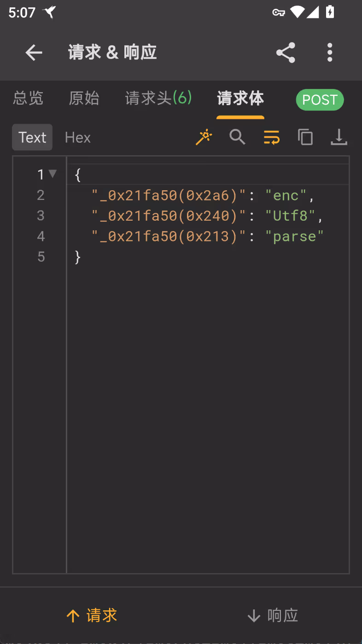This screenshot has width=362, height=644.
Task: Switch to 响应 at bottom
Action: coord(273,615)
